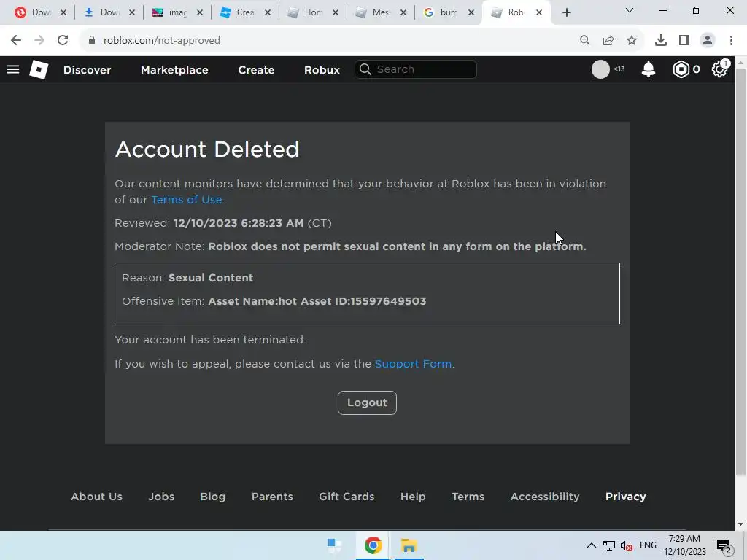Open the About Us footer link

coord(97,497)
